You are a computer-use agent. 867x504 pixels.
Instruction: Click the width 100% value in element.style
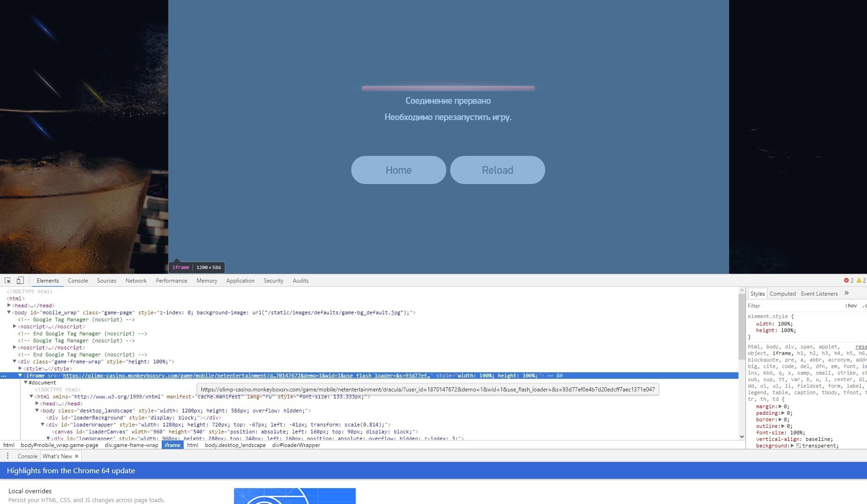click(x=784, y=324)
